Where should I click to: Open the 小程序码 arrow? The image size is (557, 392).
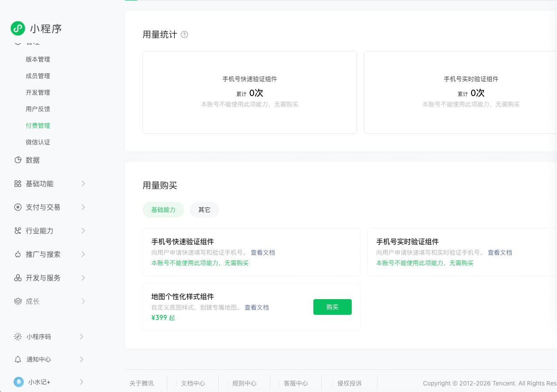point(82,337)
